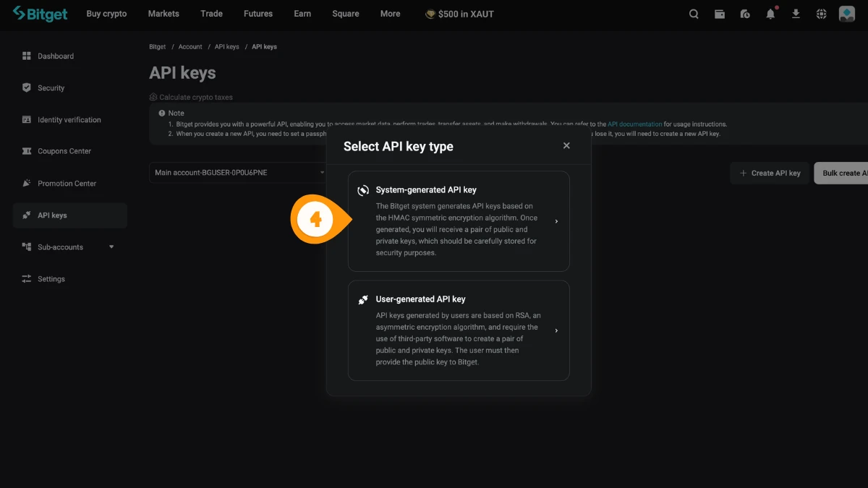This screenshot has width=868, height=488.
Task: Click the API keys sidebar icon
Action: (x=27, y=215)
